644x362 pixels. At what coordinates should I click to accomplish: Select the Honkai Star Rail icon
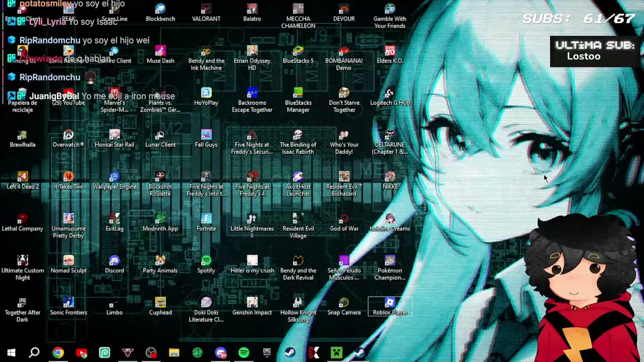pyautogui.click(x=114, y=139)
